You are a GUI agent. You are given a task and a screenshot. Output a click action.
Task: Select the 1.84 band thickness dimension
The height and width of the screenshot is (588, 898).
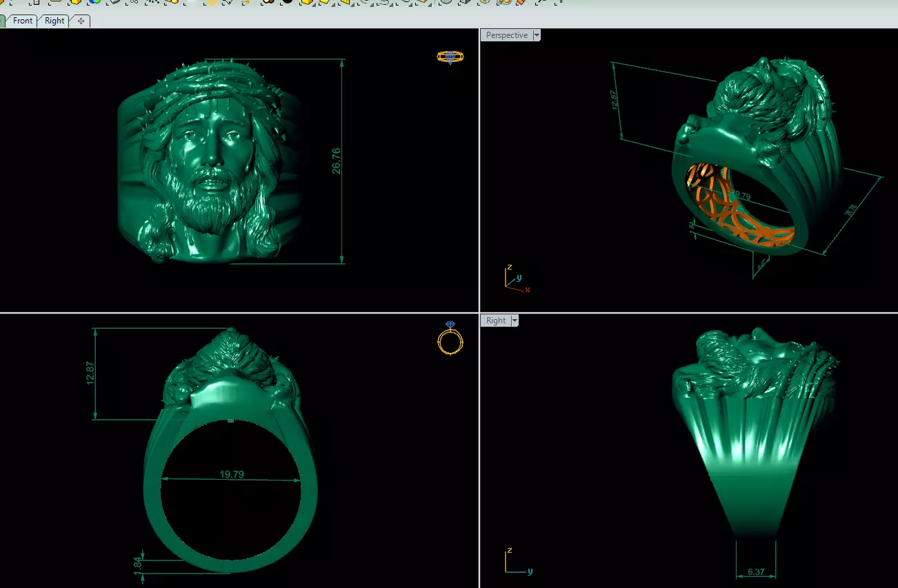coord(137,563)
